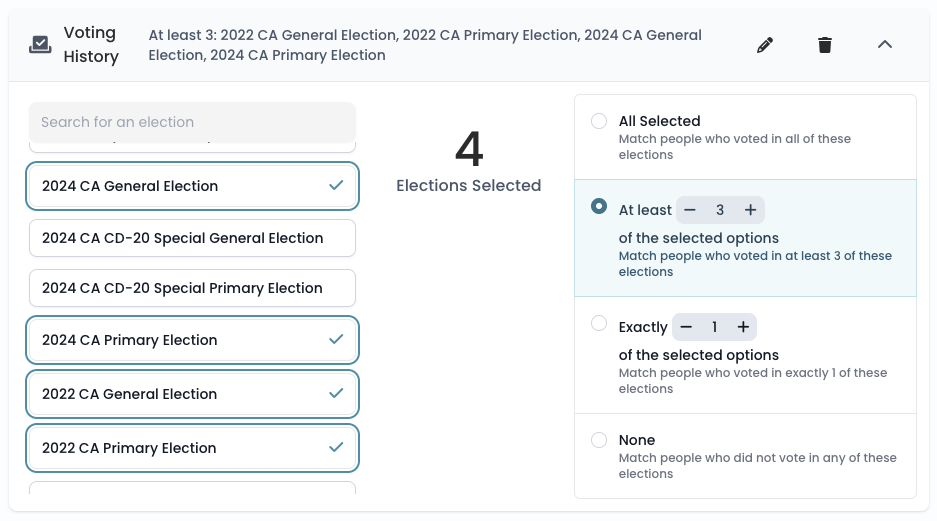This screenshot has height=521, width=937.
Task: Increase the Exactly count with plus icon
Action: point(743,327)
